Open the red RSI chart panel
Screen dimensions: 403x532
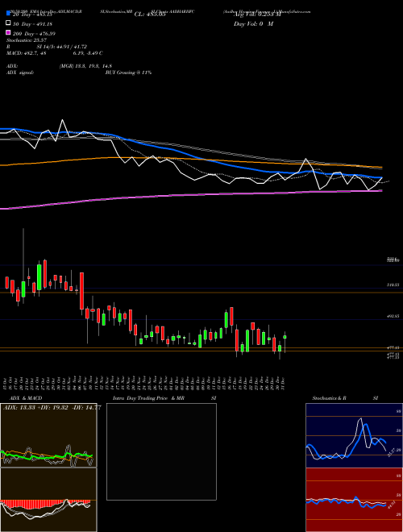tap(354, 500)
